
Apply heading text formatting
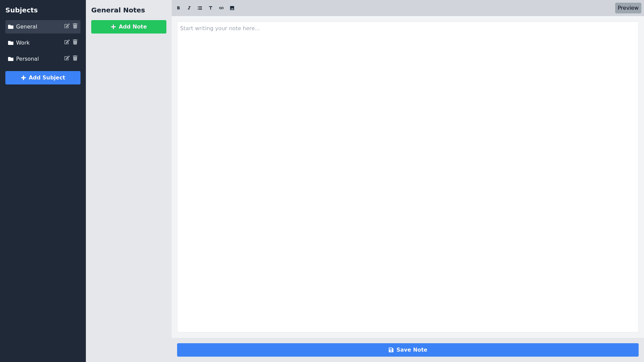[211, 8]
